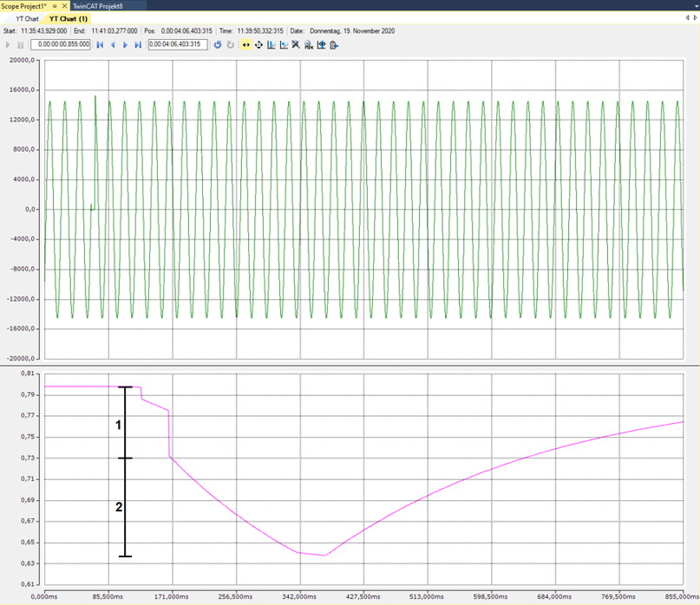Start playback with the play button
Image resolution: width=700 pixels, height=605 pixels.
click(8, 44)
